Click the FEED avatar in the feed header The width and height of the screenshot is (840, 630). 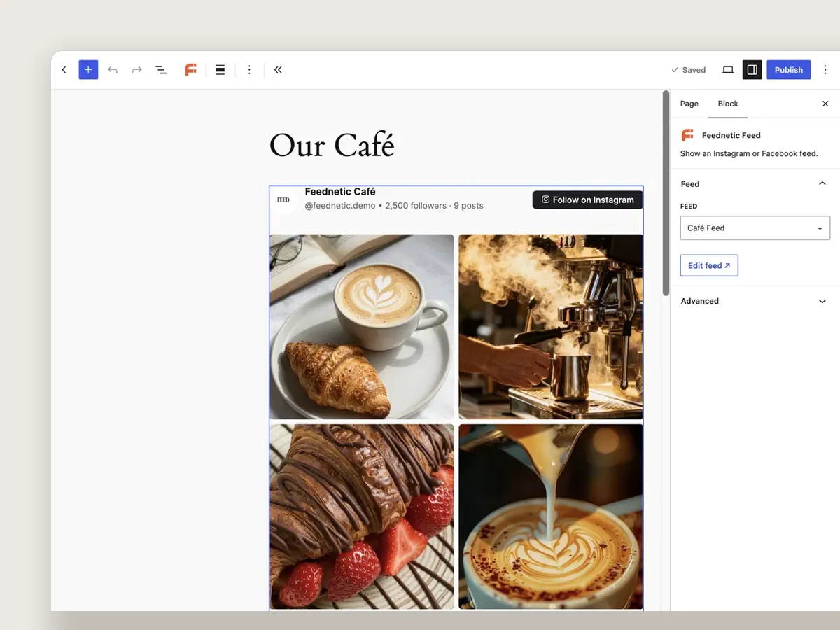click(x=283, y=199)
